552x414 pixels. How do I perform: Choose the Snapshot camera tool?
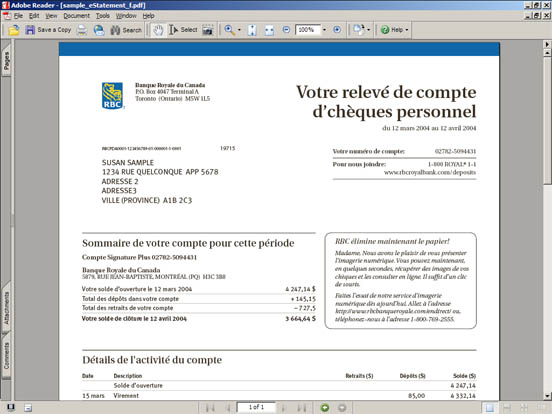click(208, 30)
